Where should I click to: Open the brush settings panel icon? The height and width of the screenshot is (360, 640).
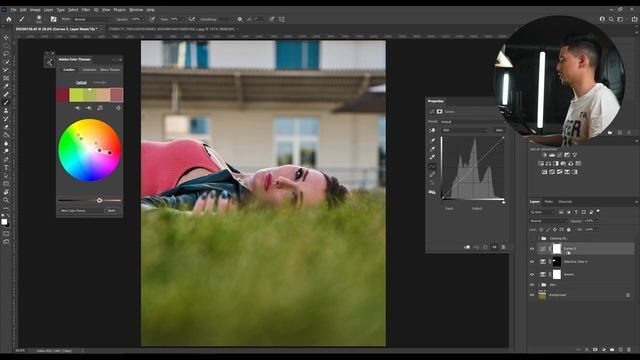click(x=53, y=19)
